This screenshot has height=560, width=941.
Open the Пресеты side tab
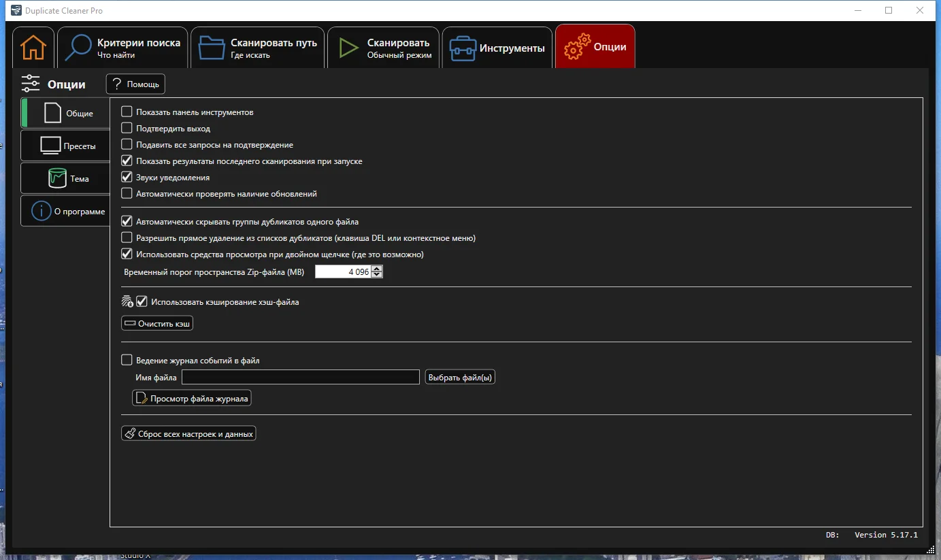65,146
